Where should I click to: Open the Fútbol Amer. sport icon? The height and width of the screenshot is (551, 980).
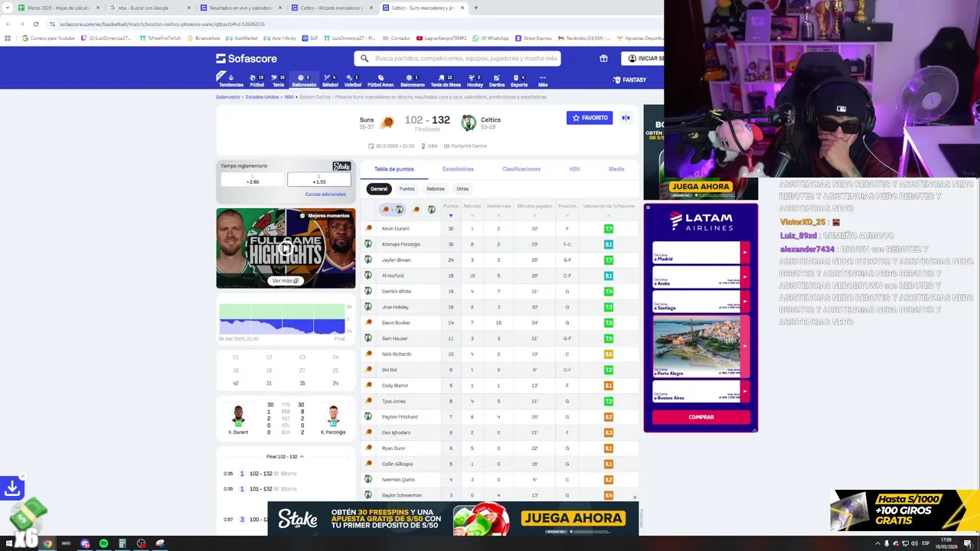click(x=381, y=80)
